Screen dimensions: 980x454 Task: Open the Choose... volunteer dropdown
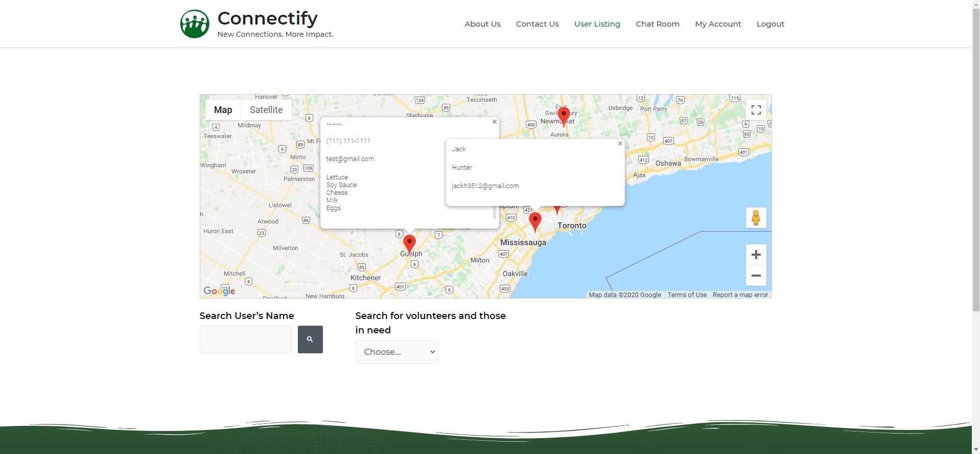pyautogui.click(x=396, y=352)
